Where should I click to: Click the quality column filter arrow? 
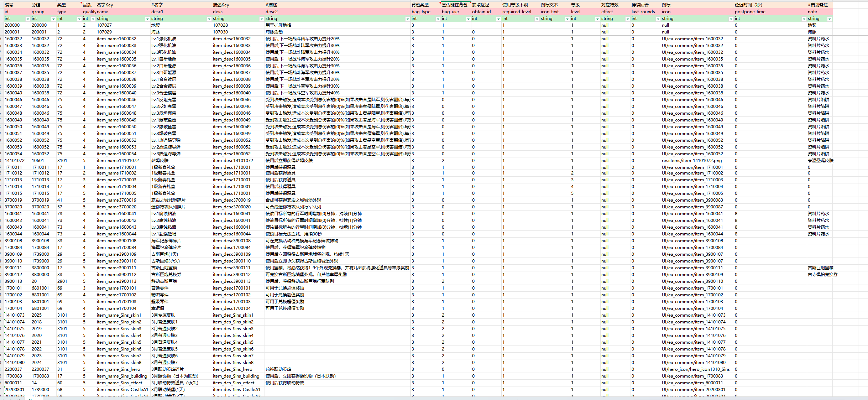point(93,19)
